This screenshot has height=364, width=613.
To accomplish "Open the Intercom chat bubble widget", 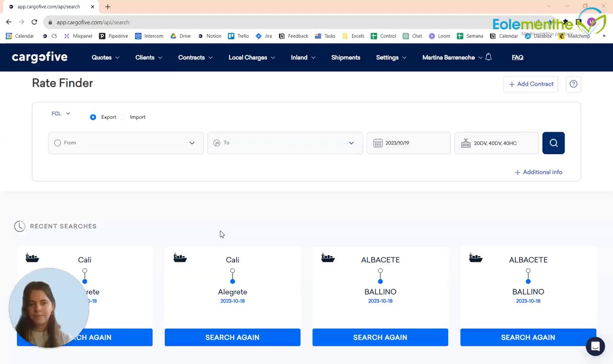I will click(595, 346).
